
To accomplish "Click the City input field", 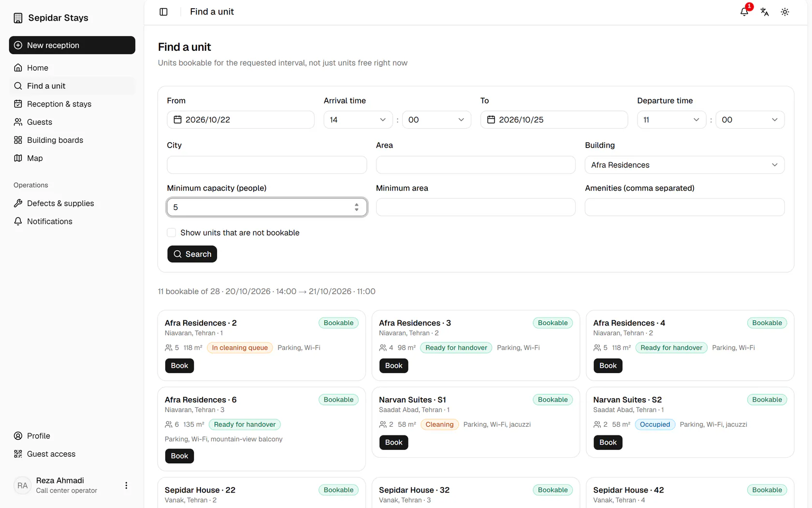I will pyautogui.click(x=267, y=165).
